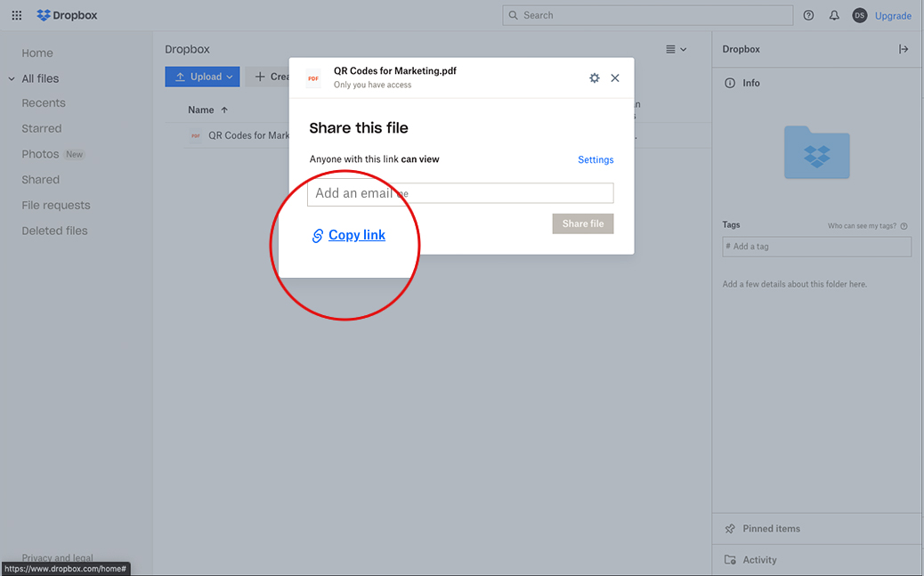Click the Copy link link
Viewport: 924px width, 576px height.
point(356,235)
